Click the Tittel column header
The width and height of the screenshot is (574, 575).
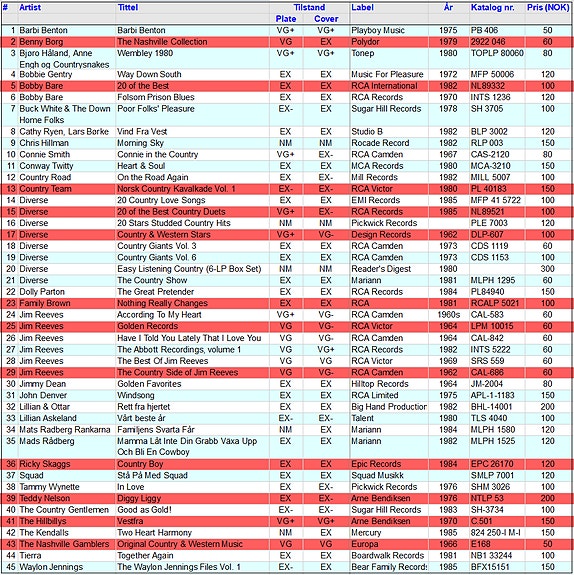128,7
